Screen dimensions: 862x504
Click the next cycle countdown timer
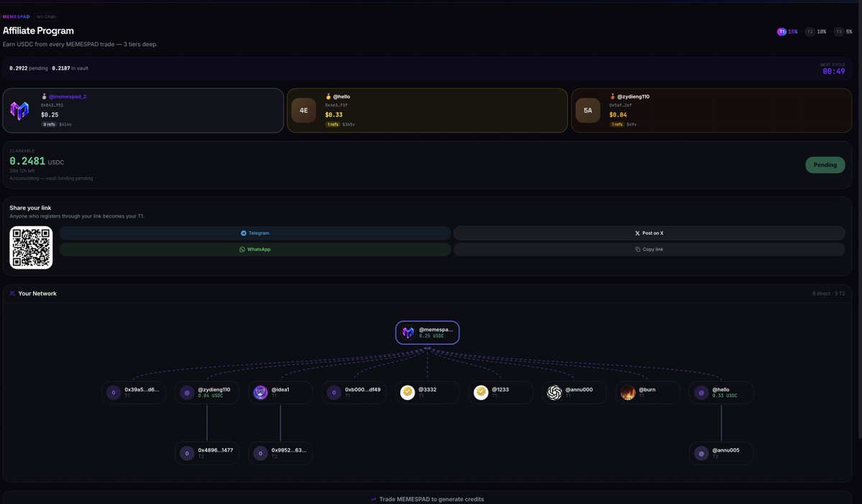[833, 71]
